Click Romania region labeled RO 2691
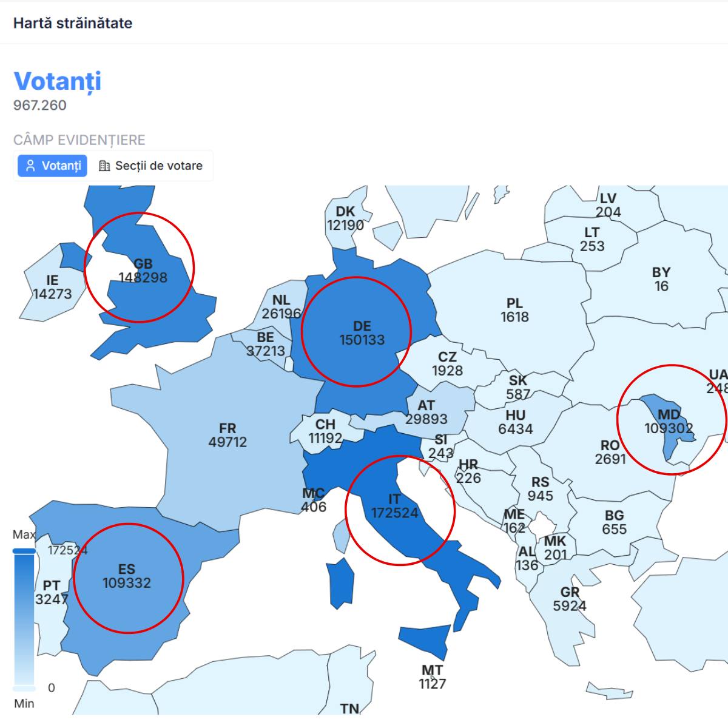Image resolution: width=728 pixels, height=728 pixels. coord(610,453)
